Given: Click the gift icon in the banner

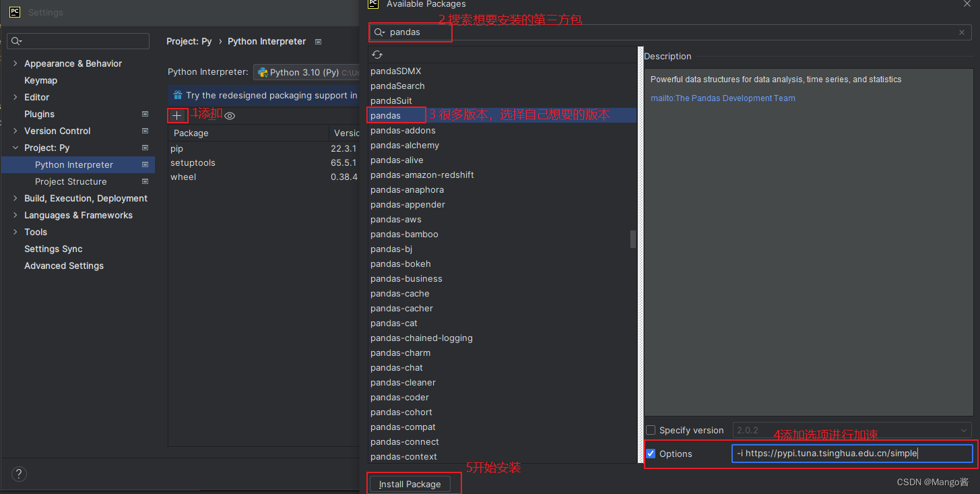Looking at the screenshot, I should click(x=178, y=95).
